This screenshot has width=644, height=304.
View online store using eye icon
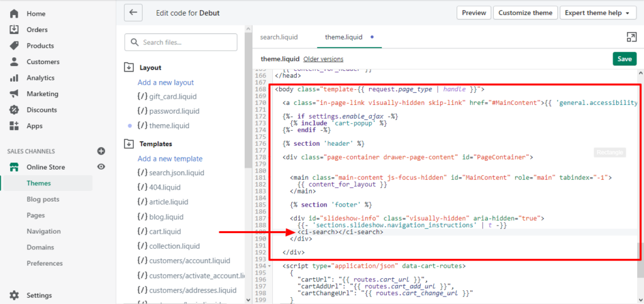click(x=101, y=167)
